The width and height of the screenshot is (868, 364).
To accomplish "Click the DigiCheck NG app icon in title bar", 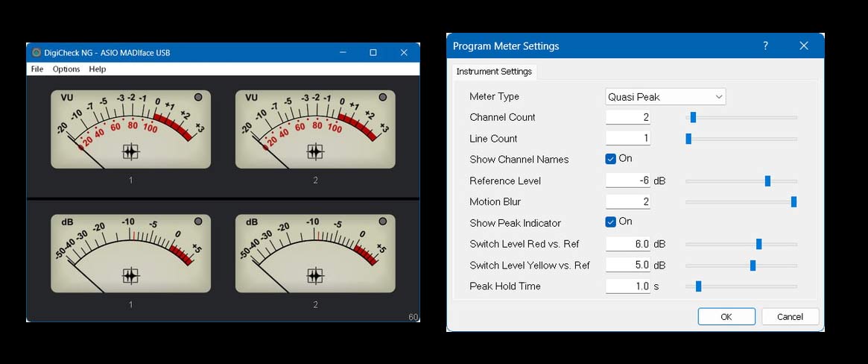I will tap(36, 52).
